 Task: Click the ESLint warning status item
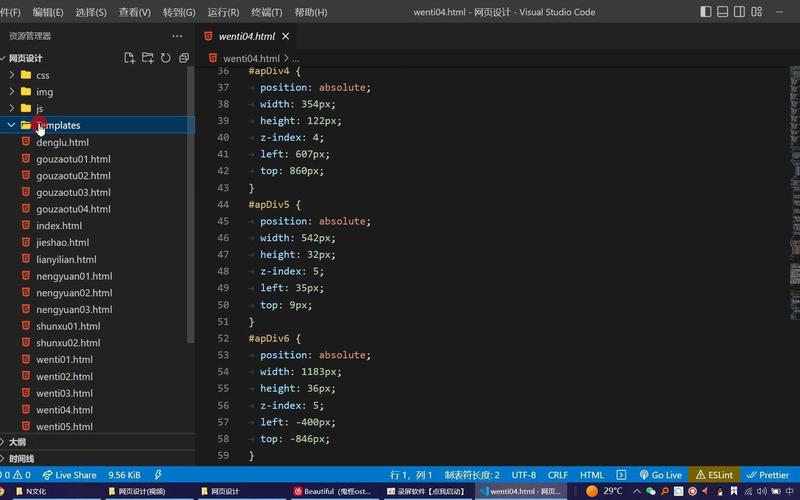click(714, 475)
